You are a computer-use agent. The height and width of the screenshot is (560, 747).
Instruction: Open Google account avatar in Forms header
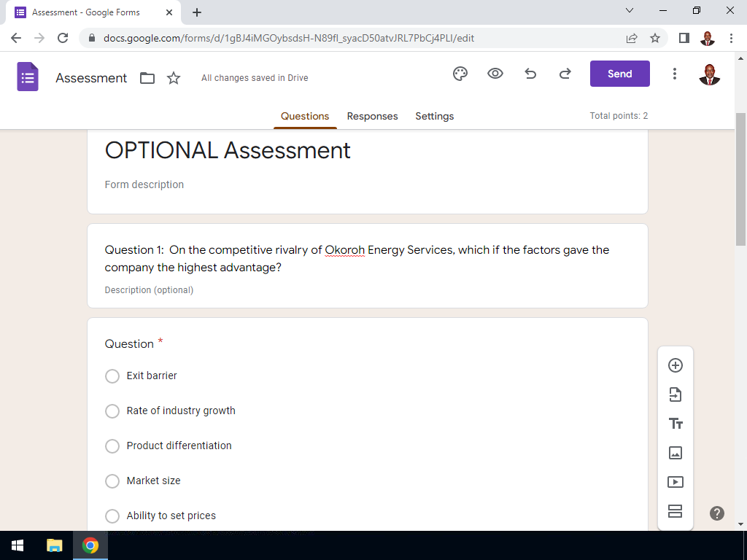pos(709,74)
